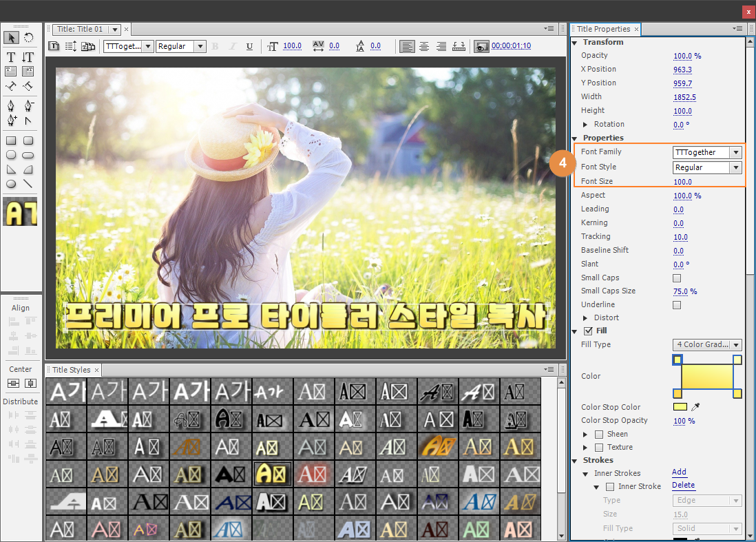Open New Title Based on Current Title
The height and width of the screenshot is (542, 756).
pos(54,46)
